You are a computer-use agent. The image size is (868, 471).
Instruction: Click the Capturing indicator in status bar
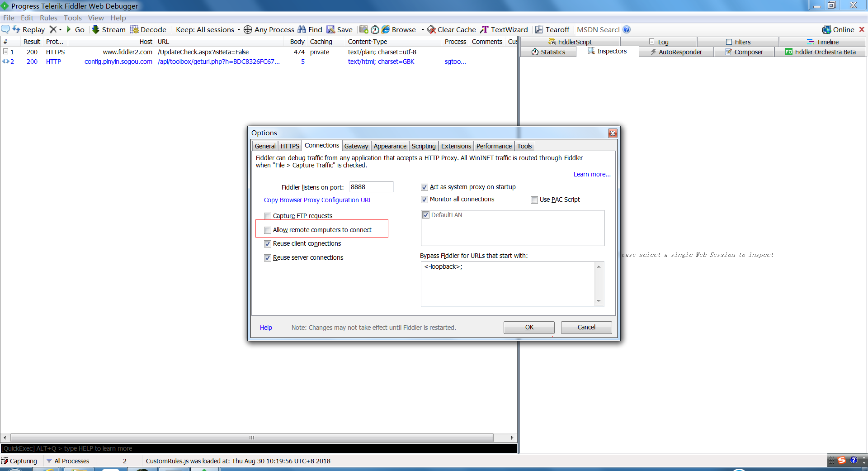(x=19, y=461)
